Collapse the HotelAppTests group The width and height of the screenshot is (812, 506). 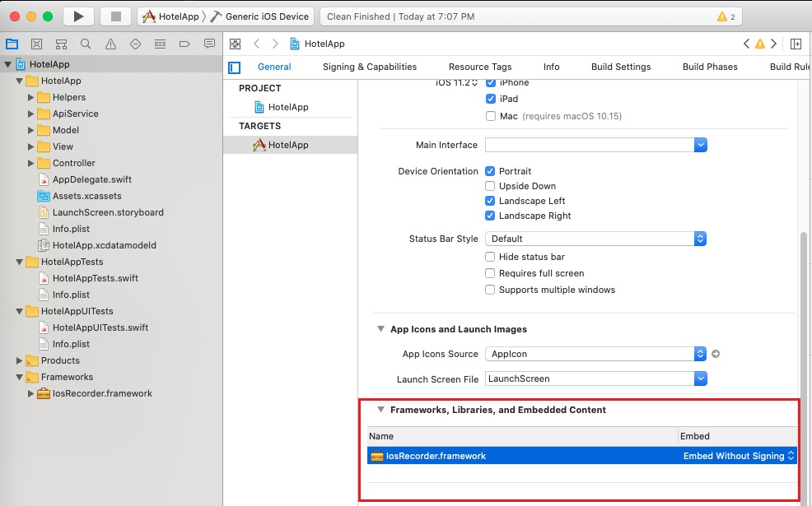point(19,262)
